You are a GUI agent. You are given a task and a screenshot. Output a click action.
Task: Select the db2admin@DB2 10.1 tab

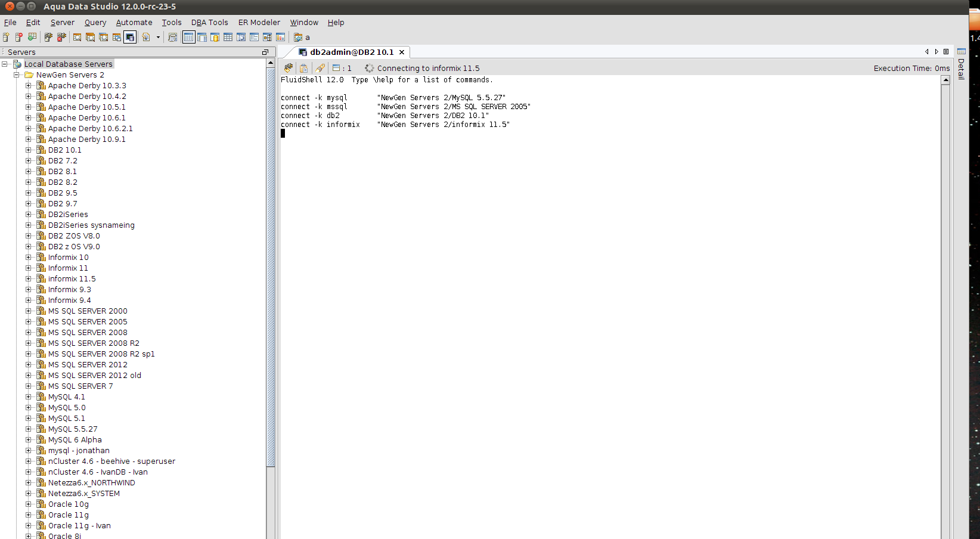(x=352, y=52)
